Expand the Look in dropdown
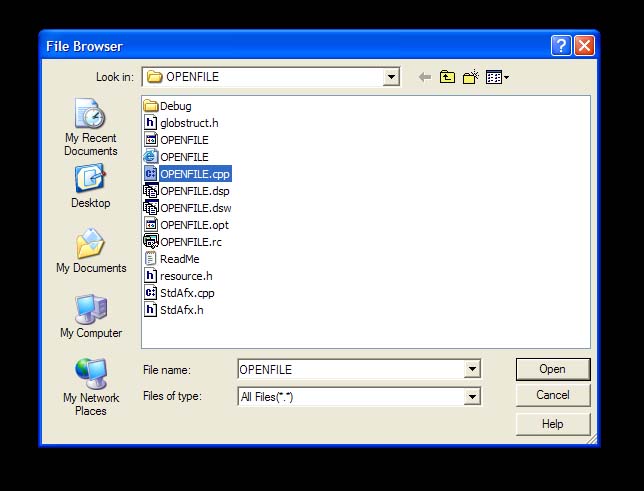The height and width of the screenshot is (491, 644). 391,77
